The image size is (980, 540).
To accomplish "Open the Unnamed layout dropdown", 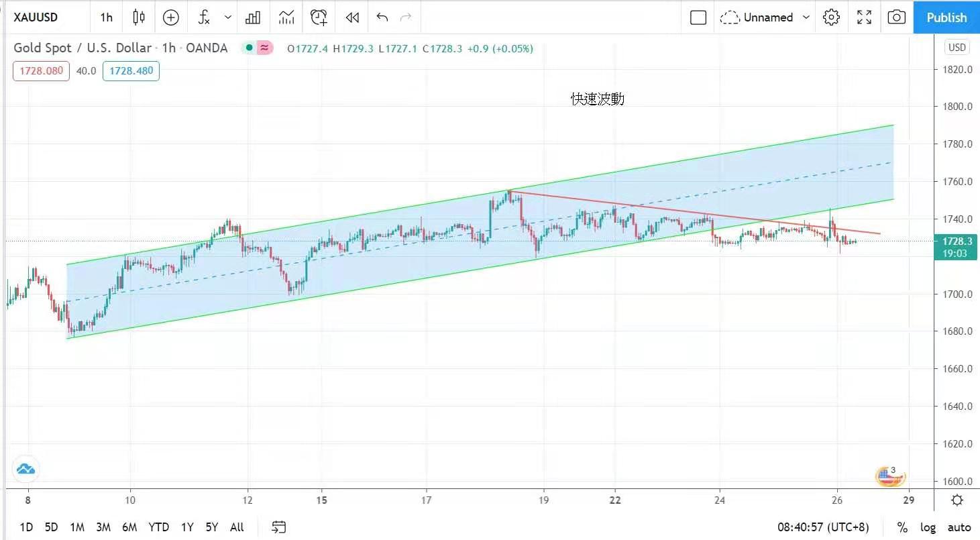I will 765,17.
